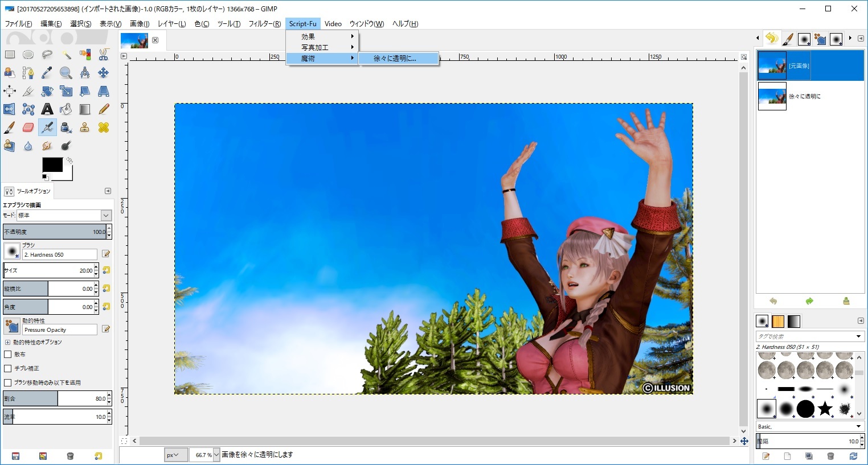
Task: Open the 効果 submenu
Action: pos(322,36)
